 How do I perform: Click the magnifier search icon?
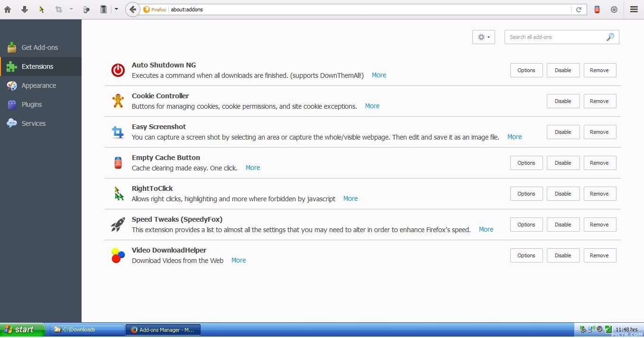pyautogui.click(x=610, y=37)
